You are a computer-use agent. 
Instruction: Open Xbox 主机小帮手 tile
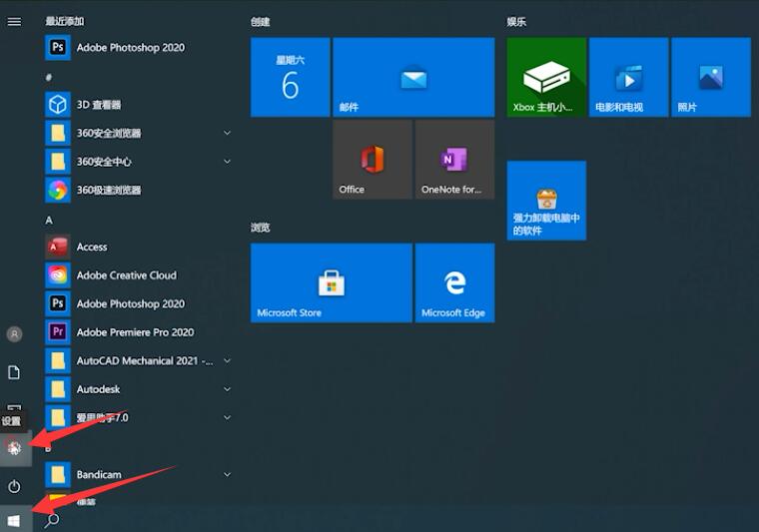pos(546,78)
